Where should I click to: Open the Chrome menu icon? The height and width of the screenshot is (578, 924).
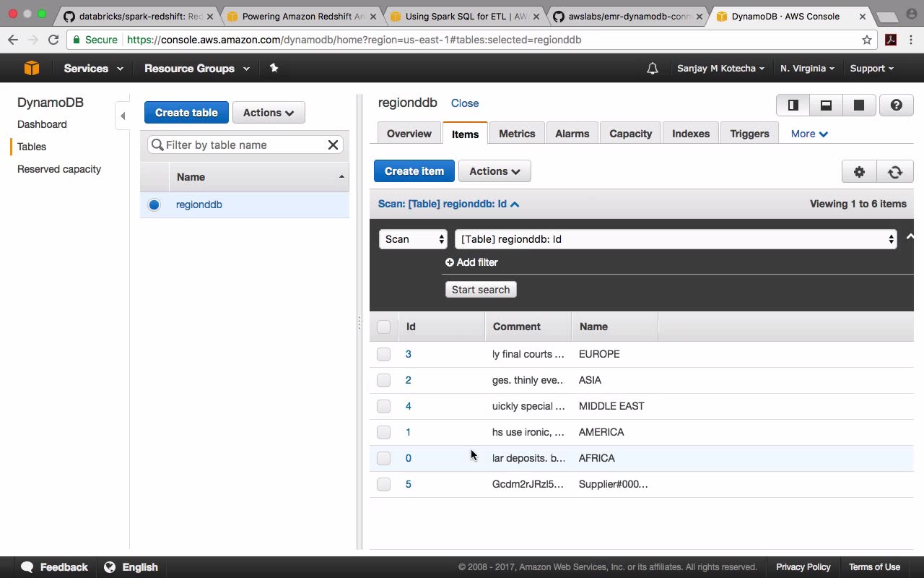click(911, 40)
